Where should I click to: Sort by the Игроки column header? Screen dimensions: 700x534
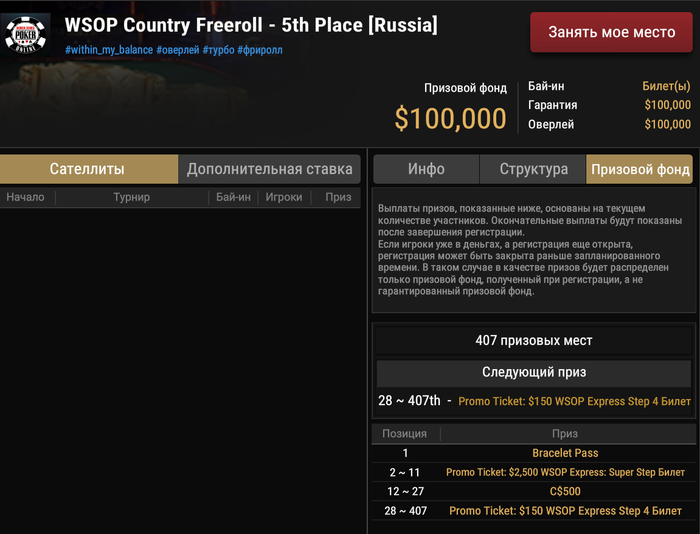point(284,197)
